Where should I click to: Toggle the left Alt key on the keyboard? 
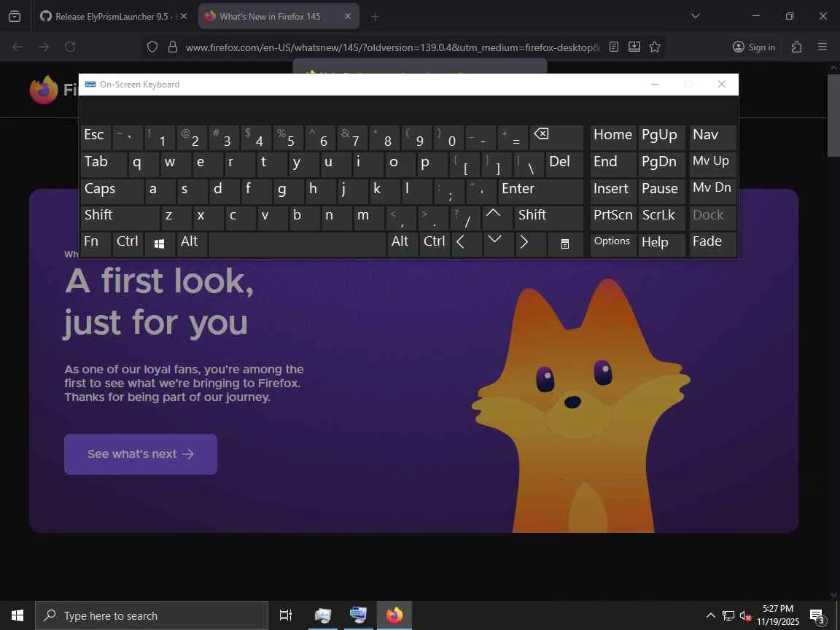192,244
